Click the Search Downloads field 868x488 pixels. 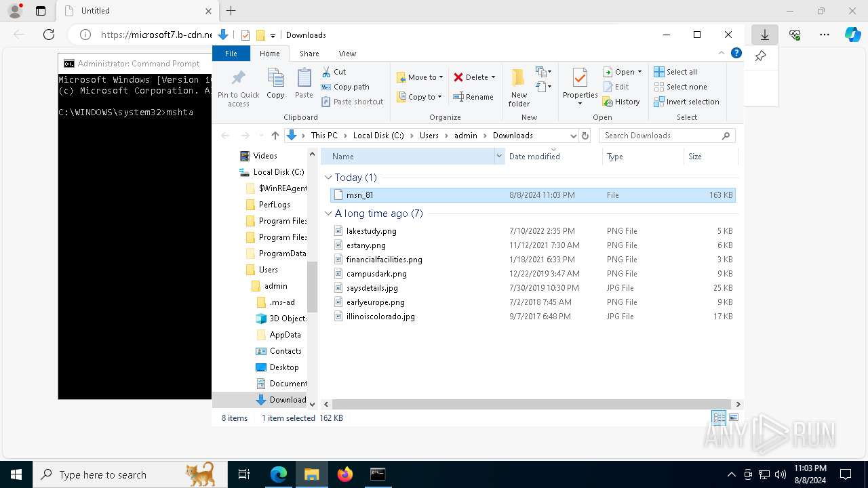click(666, 136)
